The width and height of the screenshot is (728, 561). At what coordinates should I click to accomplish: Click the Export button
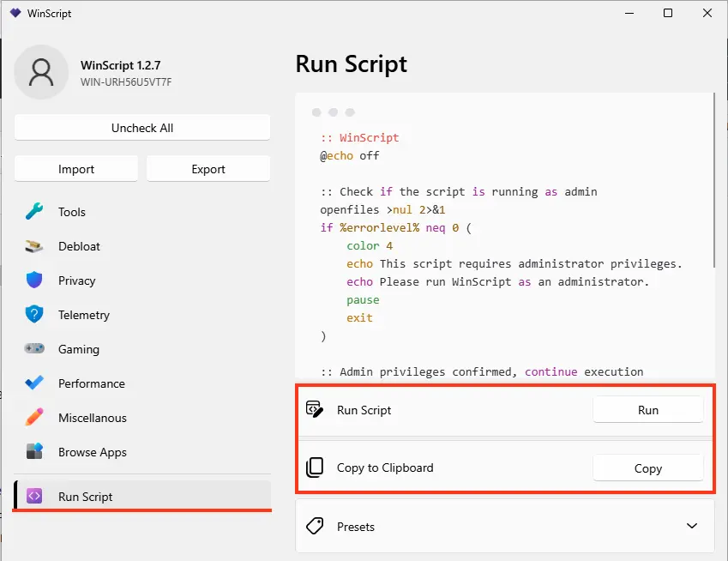click(208, 169)
